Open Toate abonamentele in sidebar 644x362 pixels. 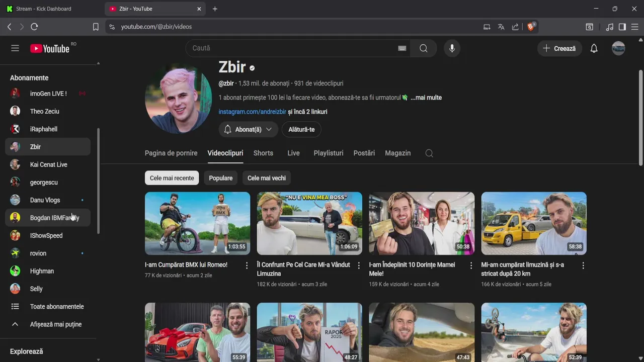pos(48,307)
